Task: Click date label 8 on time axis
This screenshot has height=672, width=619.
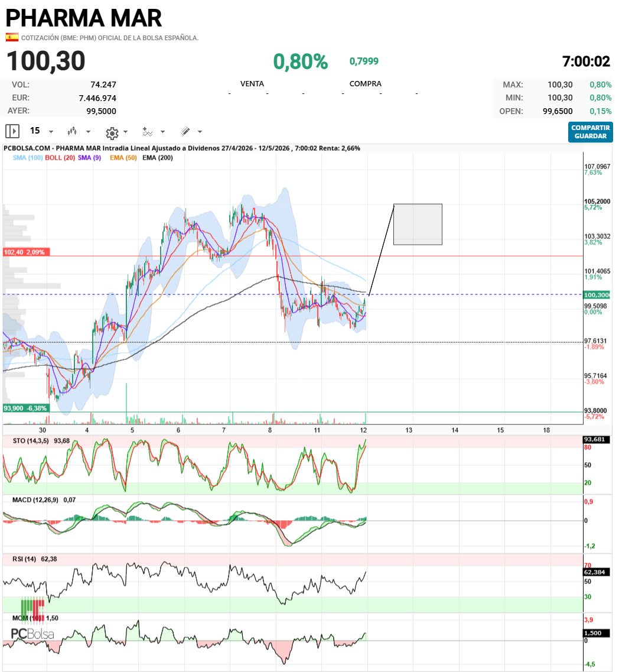Action: click(270, 430)
